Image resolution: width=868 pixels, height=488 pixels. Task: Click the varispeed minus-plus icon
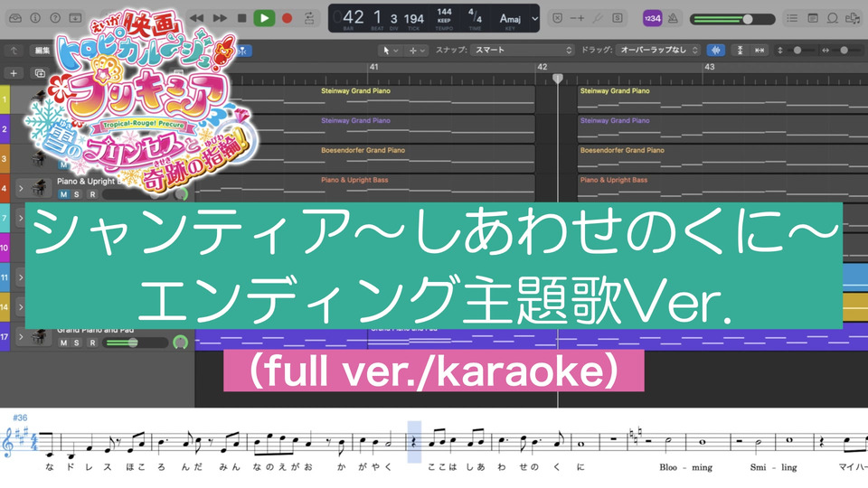pos(577,18)
